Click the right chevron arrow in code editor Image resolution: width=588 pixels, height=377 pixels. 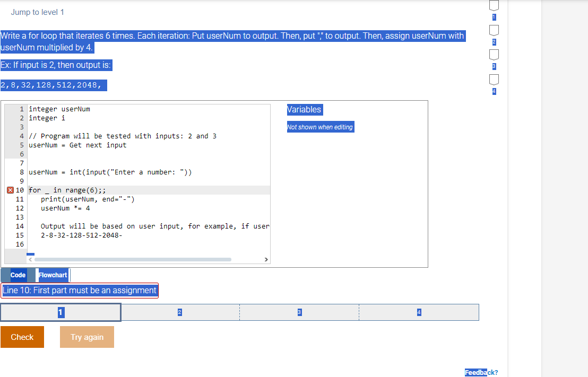coord(266,259)
